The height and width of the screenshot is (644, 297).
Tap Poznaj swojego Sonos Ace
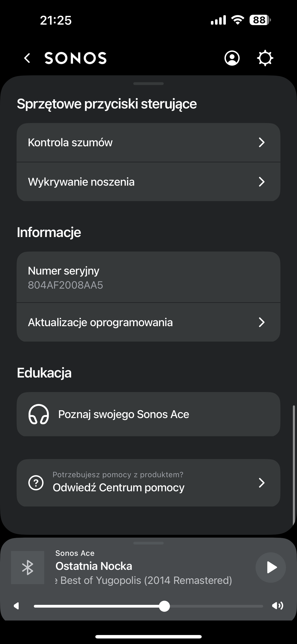coord(123,414)
